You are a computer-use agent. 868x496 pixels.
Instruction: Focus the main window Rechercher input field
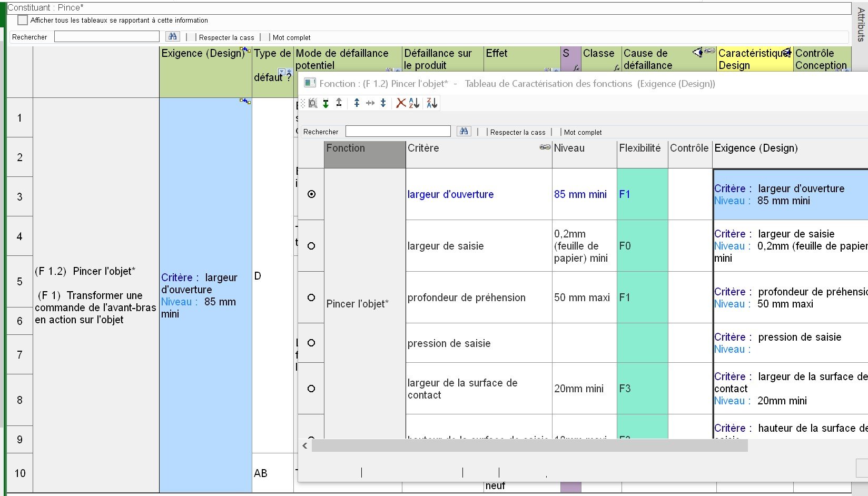pos(107,36)
